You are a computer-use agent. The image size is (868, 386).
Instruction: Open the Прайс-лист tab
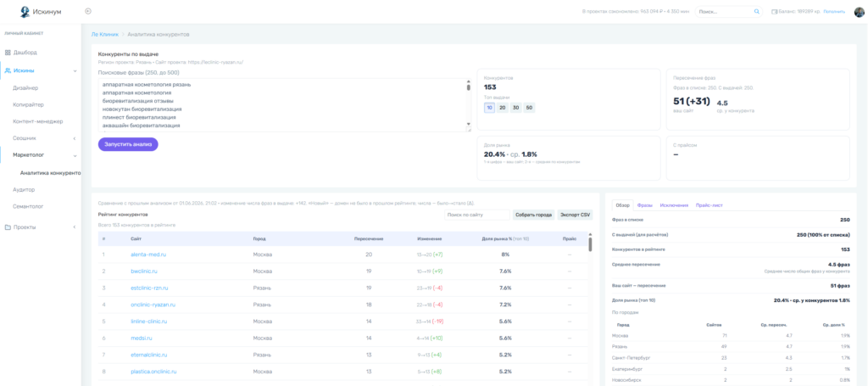tap(709, 205)
